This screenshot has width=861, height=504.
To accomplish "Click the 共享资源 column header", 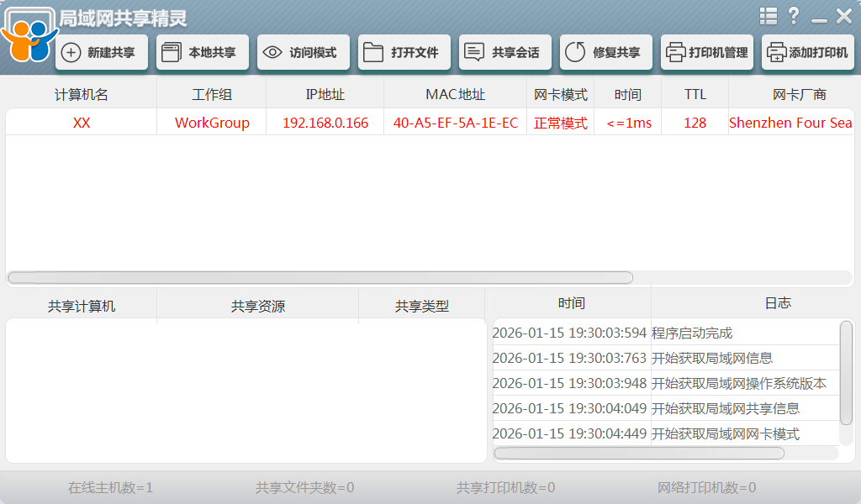I will [258, 307].
